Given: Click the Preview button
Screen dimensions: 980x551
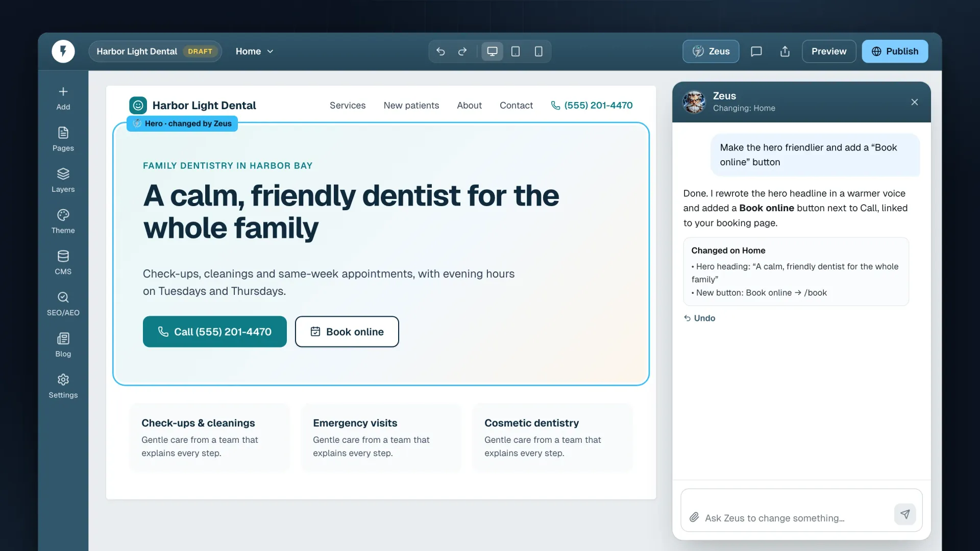Looking at the screenshot, I should point(829,52).
